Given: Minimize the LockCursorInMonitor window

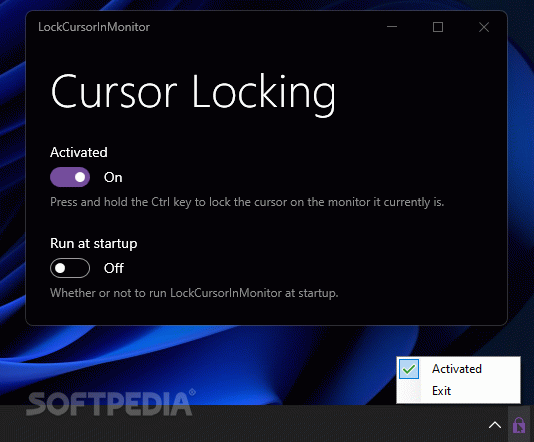Looking at the screenshot, I should (x=392, y=27).
